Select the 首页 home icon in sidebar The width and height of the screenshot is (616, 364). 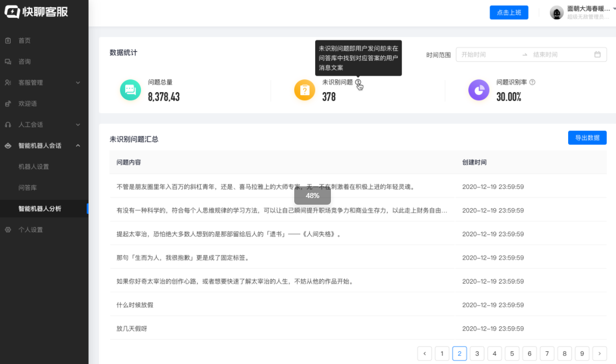click(x=7, y=40)
